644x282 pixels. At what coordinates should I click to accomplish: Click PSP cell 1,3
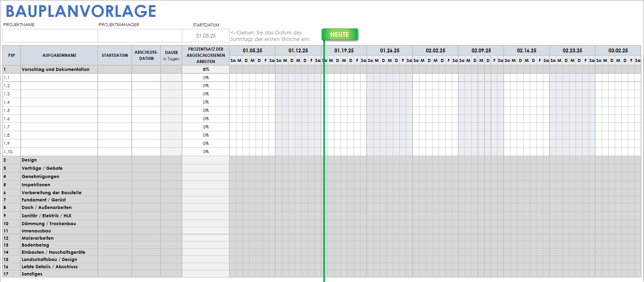[x=12, y=94]
